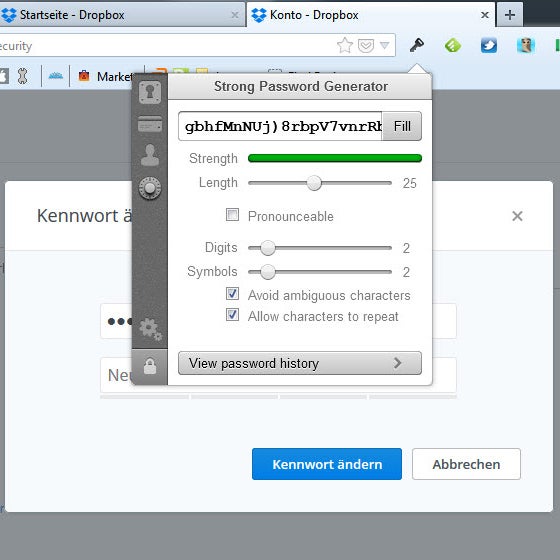Screen dimensions: 560x560
Task: Open a new browser tab
Action: pos(510,15)
